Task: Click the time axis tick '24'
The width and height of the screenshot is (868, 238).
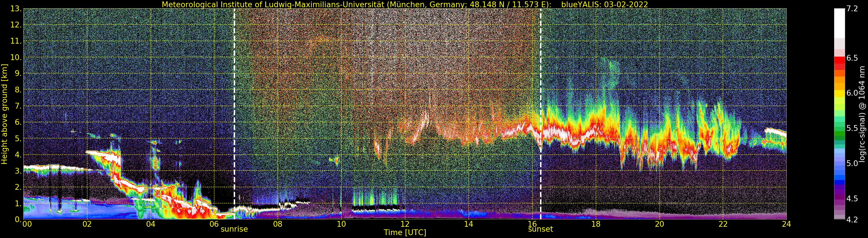Action: [786, 224]
